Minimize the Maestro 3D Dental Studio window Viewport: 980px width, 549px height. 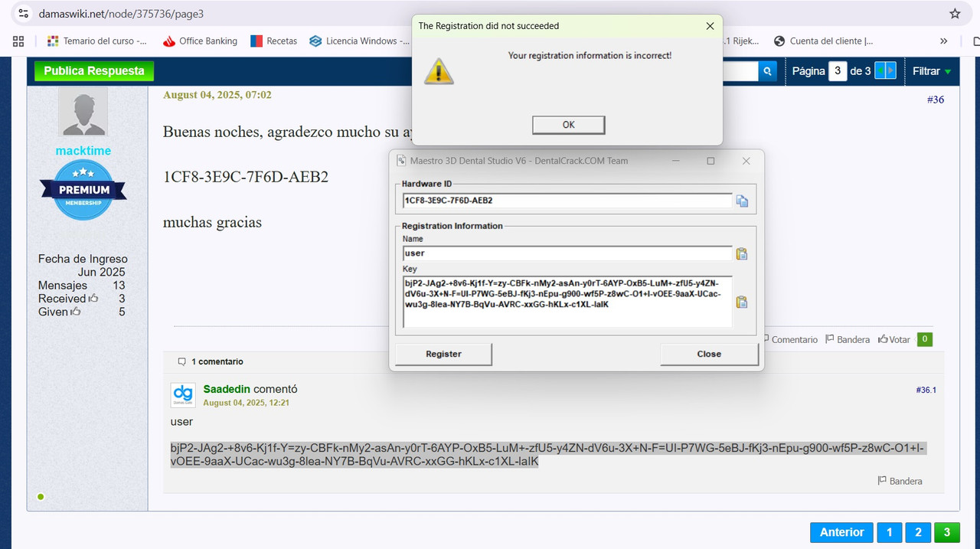point(675,161)
